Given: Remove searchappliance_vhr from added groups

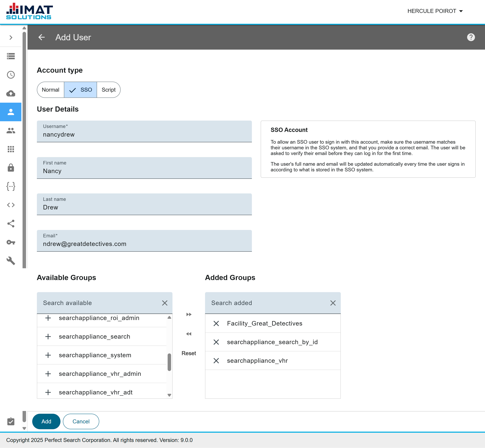Looking at the screenshot, I should pos(216,361).
